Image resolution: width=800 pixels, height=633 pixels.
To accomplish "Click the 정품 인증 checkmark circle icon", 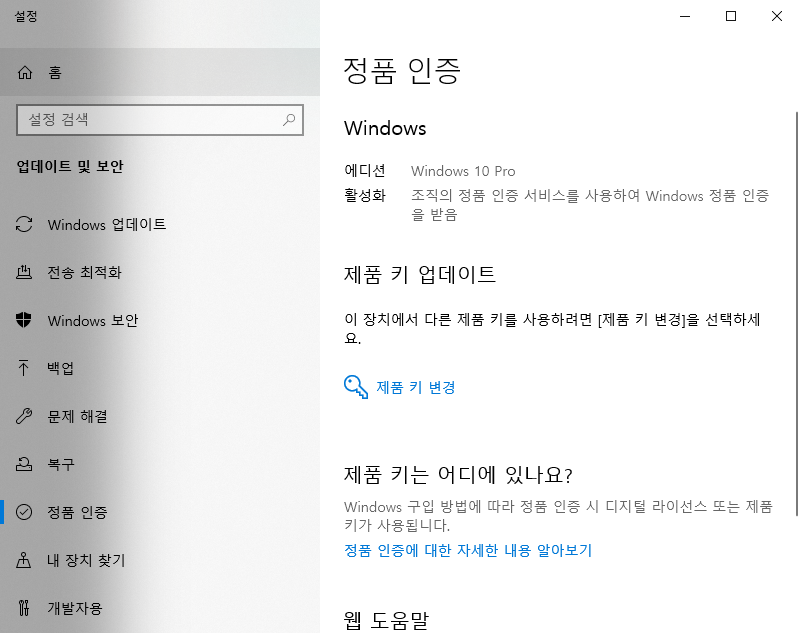I will [x=24, y=512].
